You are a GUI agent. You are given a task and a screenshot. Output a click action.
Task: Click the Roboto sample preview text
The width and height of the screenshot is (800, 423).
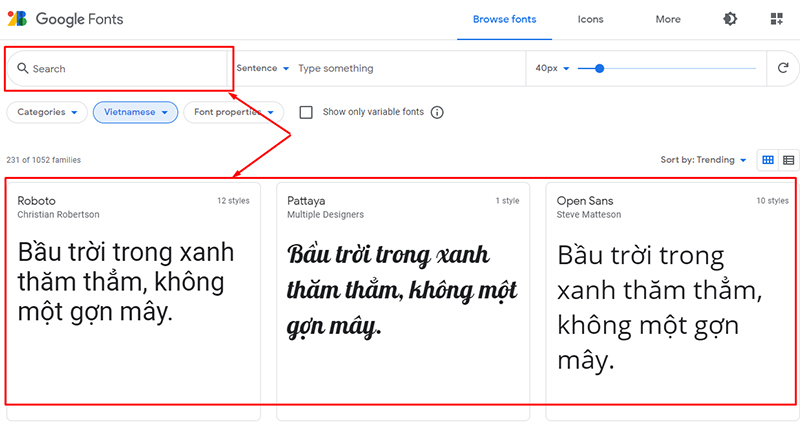click(126, 282)
